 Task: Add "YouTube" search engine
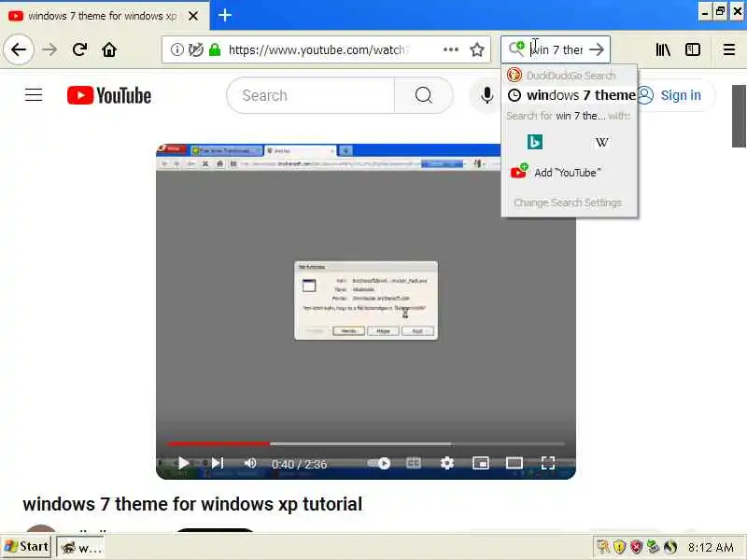point(570,173)
